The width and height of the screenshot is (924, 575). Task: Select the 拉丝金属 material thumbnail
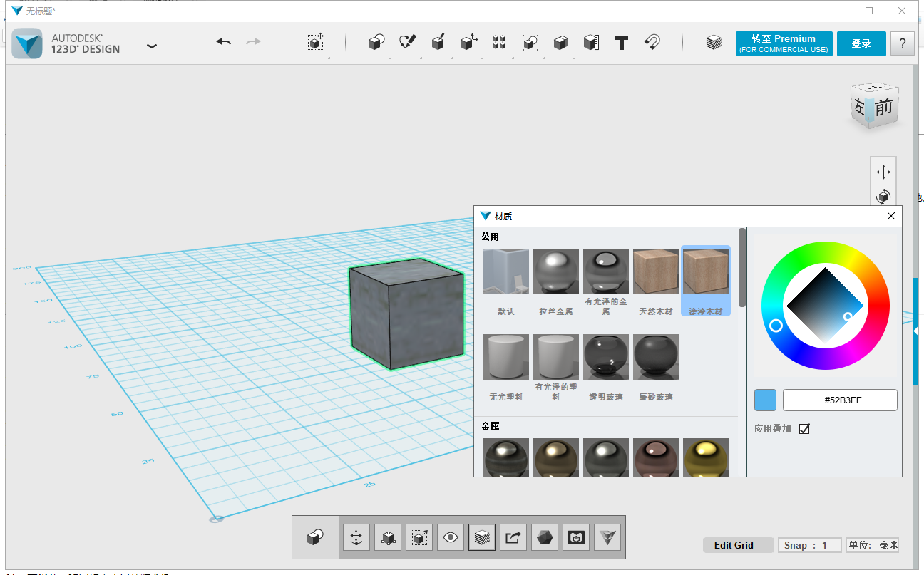(x=555, y=271)
